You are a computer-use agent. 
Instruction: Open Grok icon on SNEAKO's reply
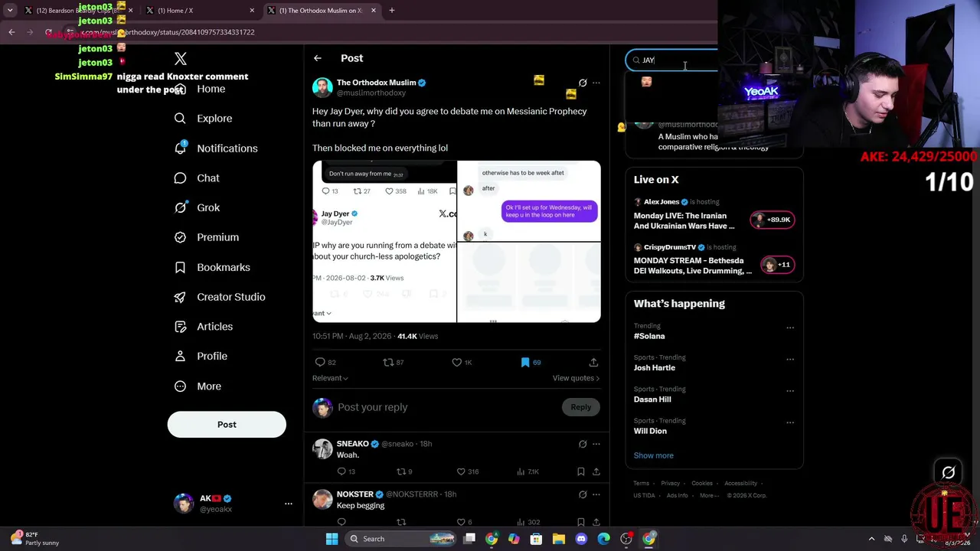pos(583,444)
